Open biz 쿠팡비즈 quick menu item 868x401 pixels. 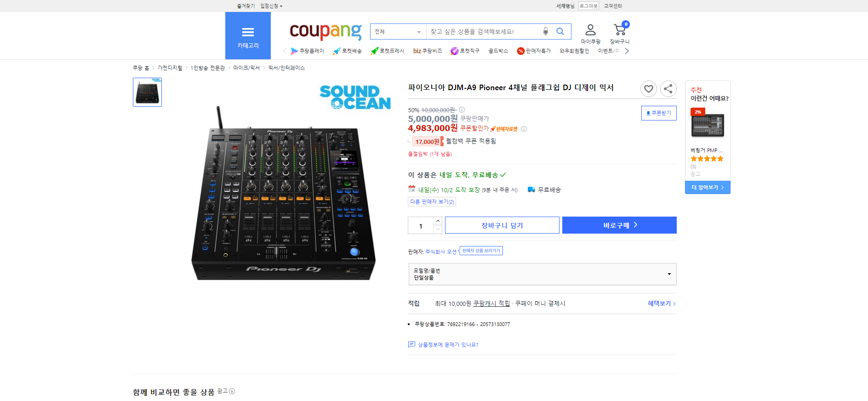[428, 51]
